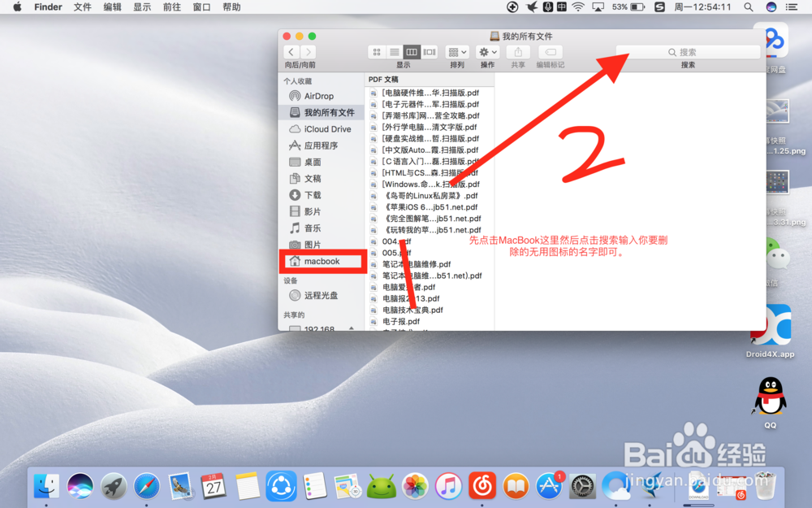Select 远程光盘 Remote Disc in the sidebar
Viewport: 812px width, 508px height.
tap(321, 296)
